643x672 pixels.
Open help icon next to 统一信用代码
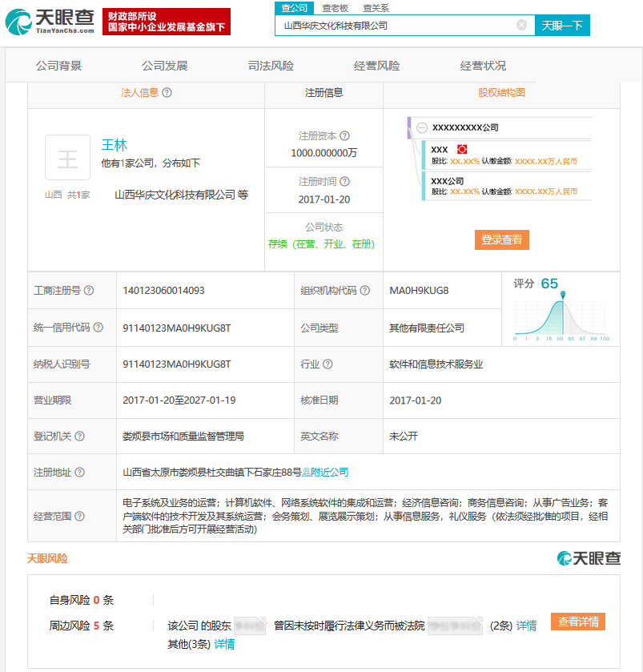click(98, 328)
